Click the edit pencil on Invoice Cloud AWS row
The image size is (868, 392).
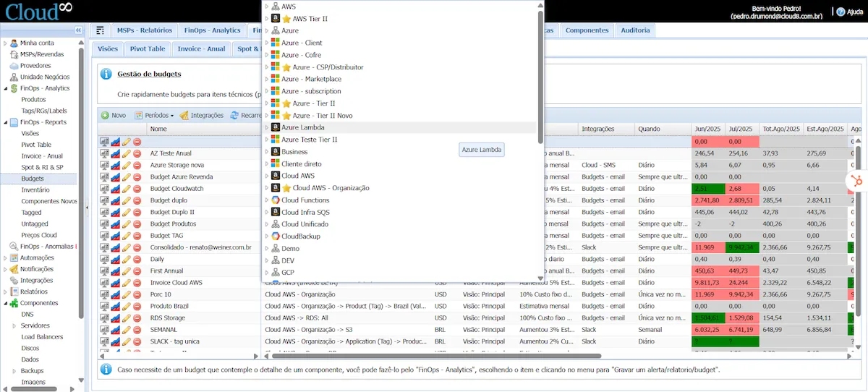pos(127,283)
